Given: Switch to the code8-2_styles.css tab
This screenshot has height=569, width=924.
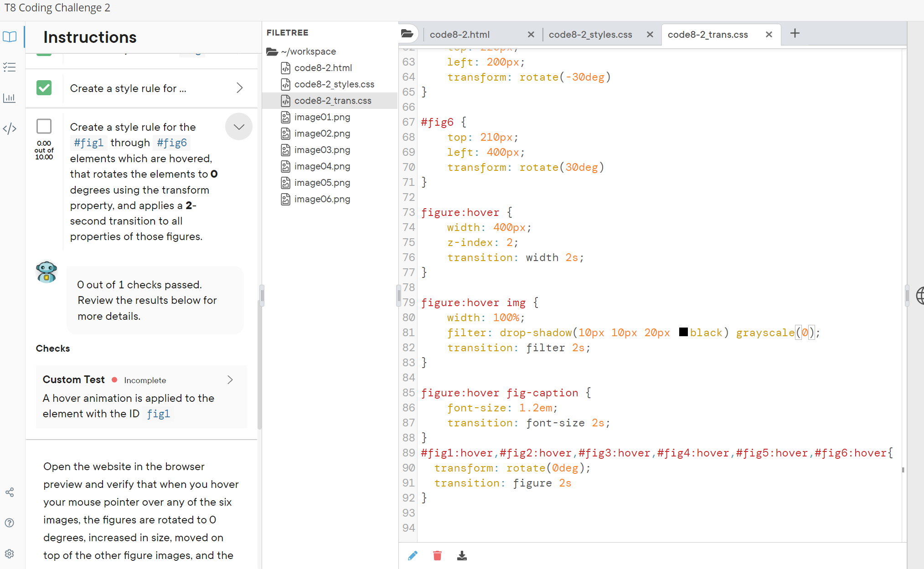Looking at the screenshot, I should pyautogui.click(x=590, y=34).
